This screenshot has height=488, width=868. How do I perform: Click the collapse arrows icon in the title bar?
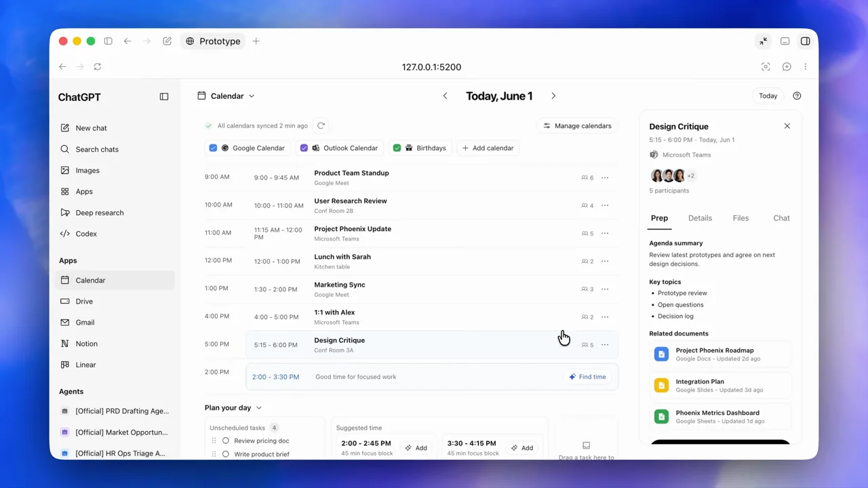pos(764,41)
